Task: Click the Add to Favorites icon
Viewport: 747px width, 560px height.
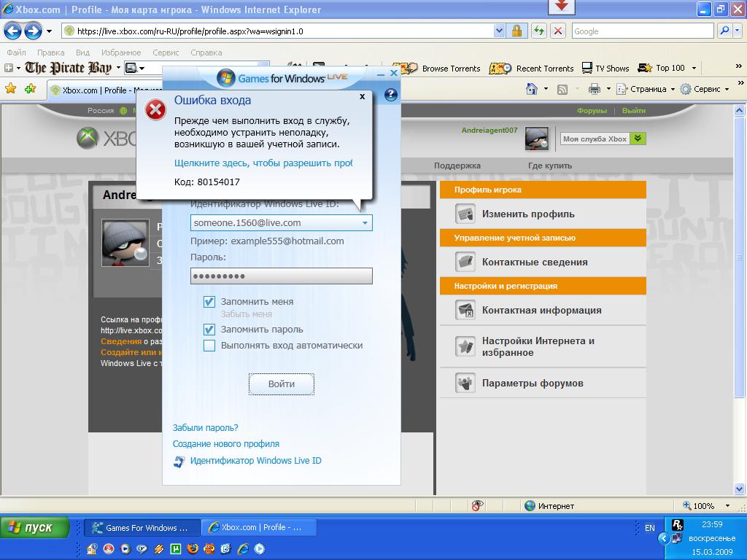Action: coord(31,89)
